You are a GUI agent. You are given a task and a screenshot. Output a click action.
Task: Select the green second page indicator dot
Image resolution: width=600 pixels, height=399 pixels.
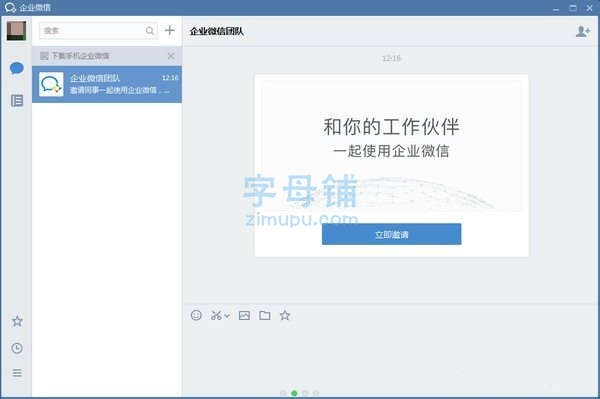[294, 393]
